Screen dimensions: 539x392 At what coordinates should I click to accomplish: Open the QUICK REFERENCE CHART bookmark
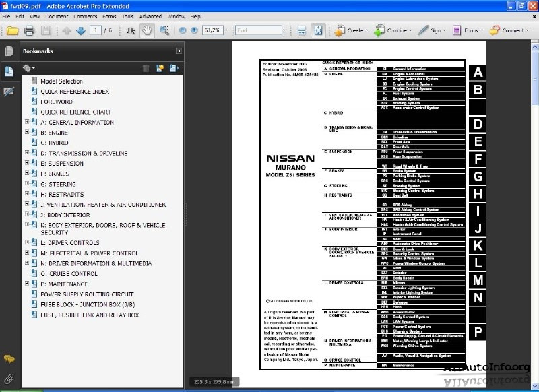pos(76,112)
